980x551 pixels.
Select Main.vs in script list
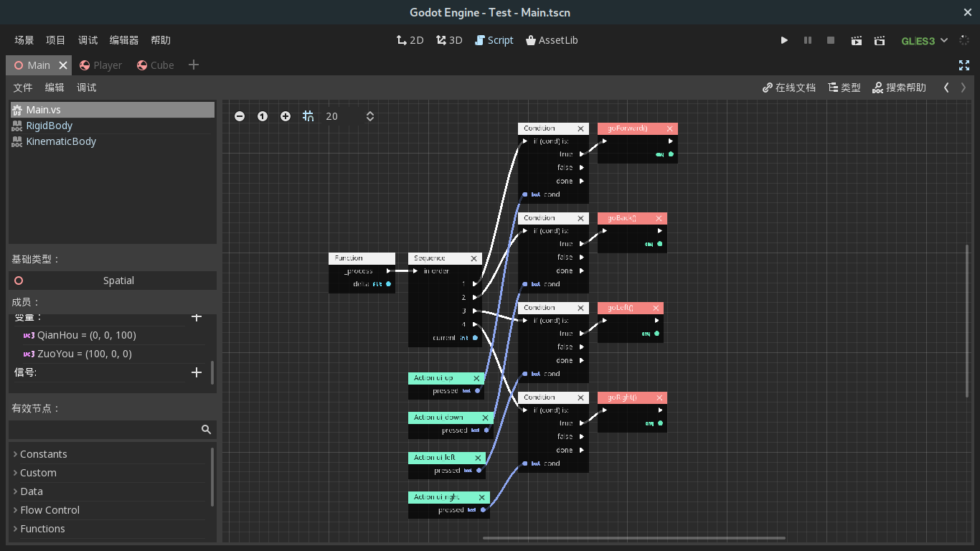(112, 110)
